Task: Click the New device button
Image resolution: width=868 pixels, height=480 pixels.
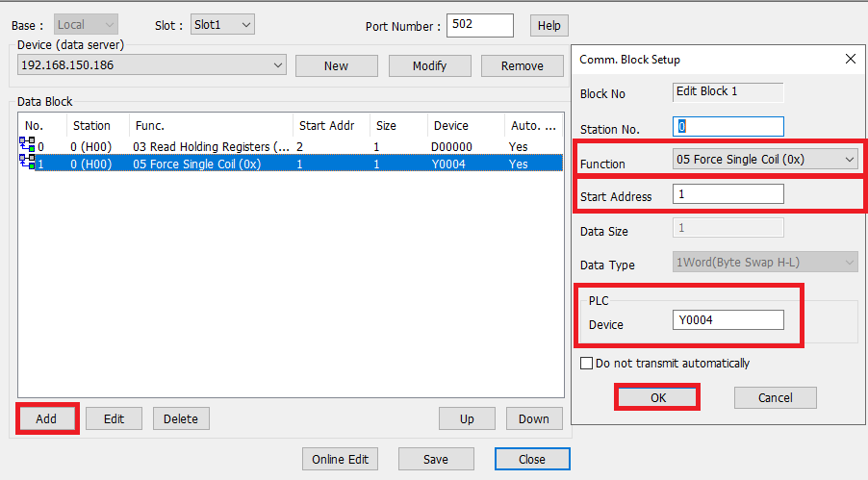Action: click(x=337, y=65)
